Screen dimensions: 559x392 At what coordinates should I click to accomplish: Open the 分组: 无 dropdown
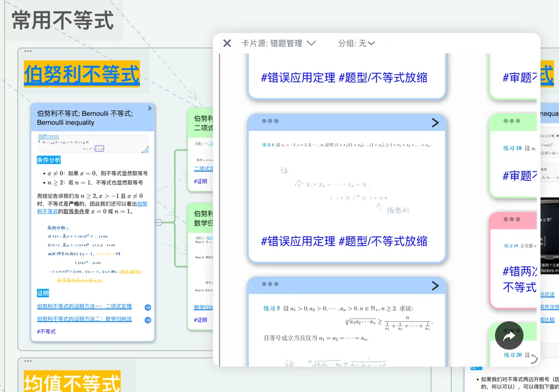point(357,43)
